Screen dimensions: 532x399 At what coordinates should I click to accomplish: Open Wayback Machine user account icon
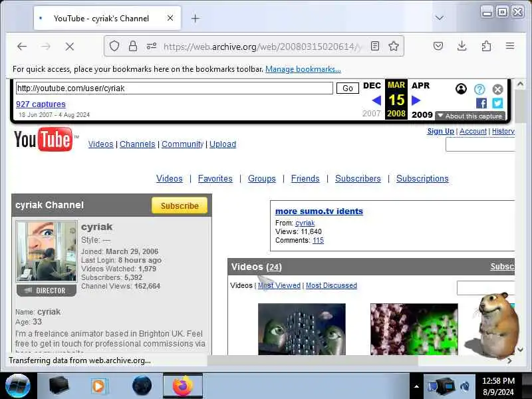(461, 89)
